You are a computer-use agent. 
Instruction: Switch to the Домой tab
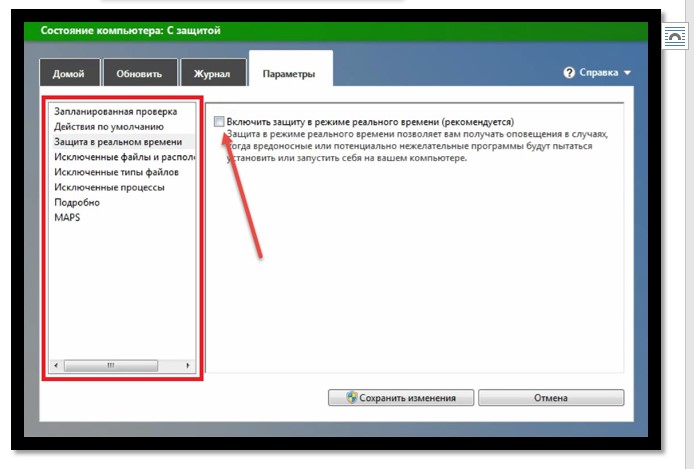click(x=69, y=73)
